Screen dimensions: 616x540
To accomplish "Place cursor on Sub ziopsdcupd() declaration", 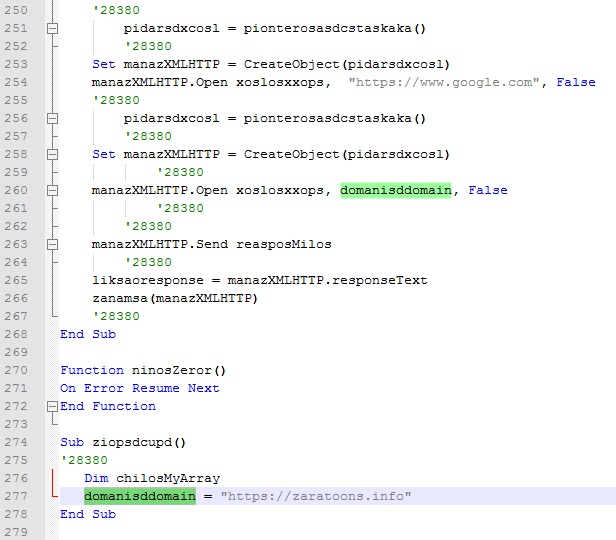I will [x=123, y=443].
